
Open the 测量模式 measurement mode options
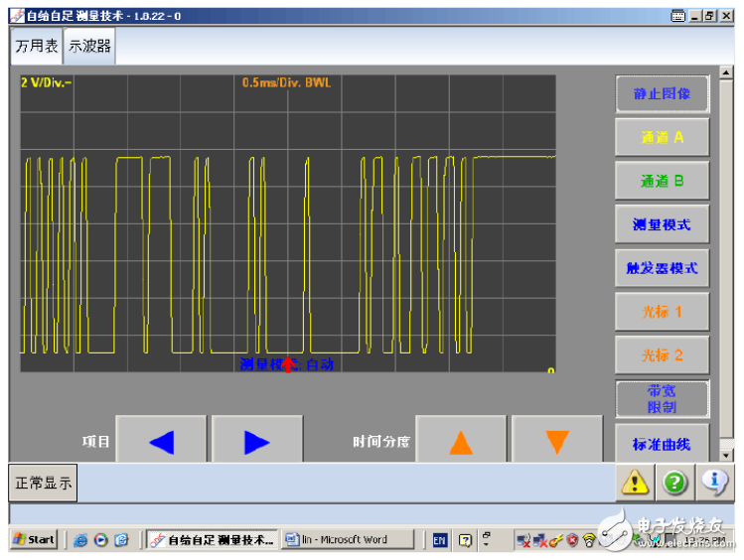click(662, 225)
